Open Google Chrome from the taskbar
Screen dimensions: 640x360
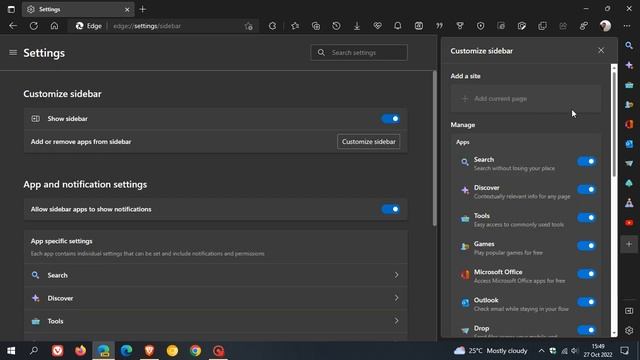coord(196,351)
